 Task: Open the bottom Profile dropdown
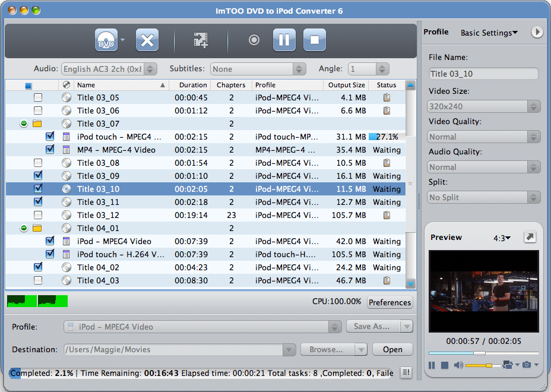(202, 327)
